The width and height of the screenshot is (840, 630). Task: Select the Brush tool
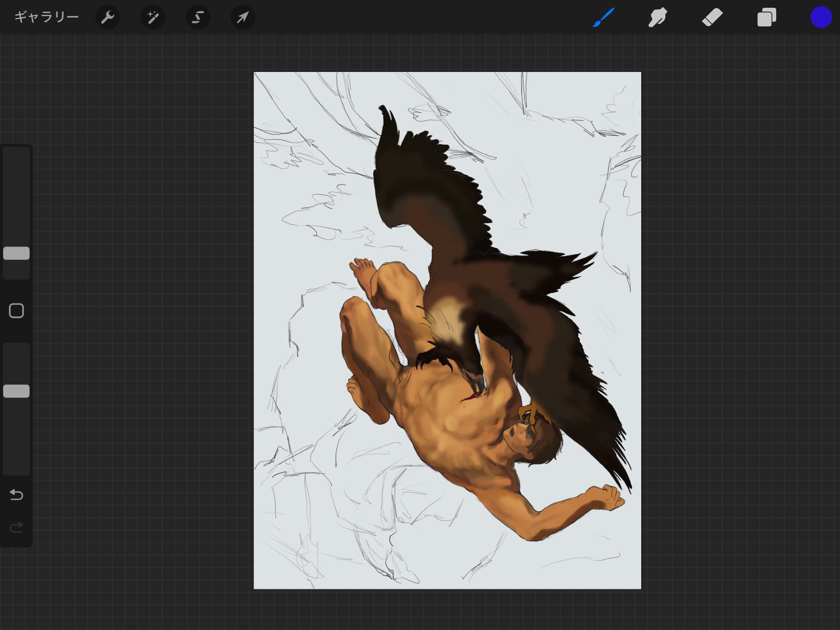[x=603, y=17]
